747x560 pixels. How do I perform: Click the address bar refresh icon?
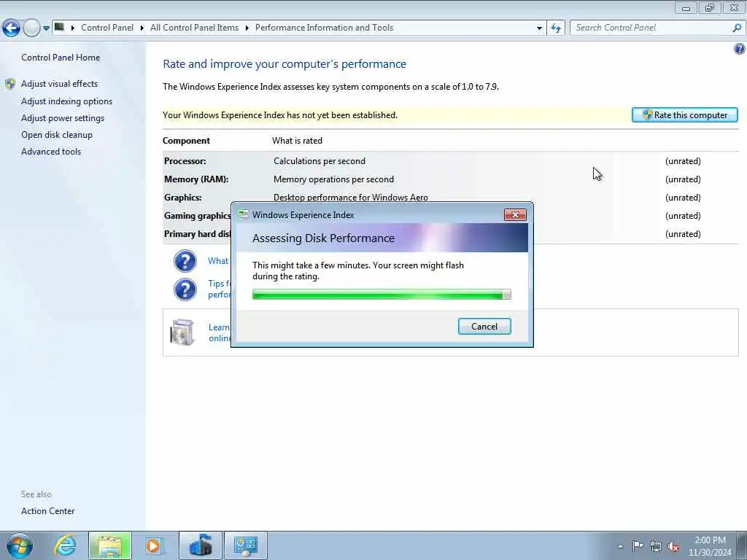[556, 28]
